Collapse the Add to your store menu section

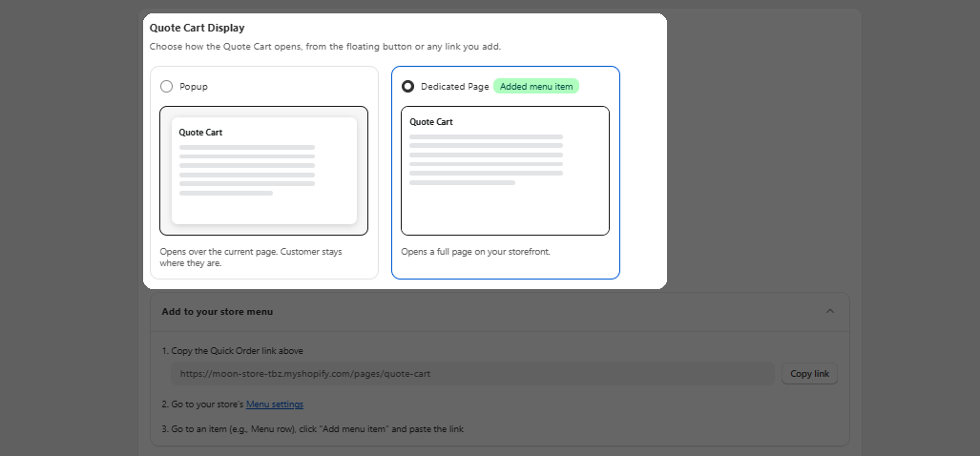click(x=830, y=311)
